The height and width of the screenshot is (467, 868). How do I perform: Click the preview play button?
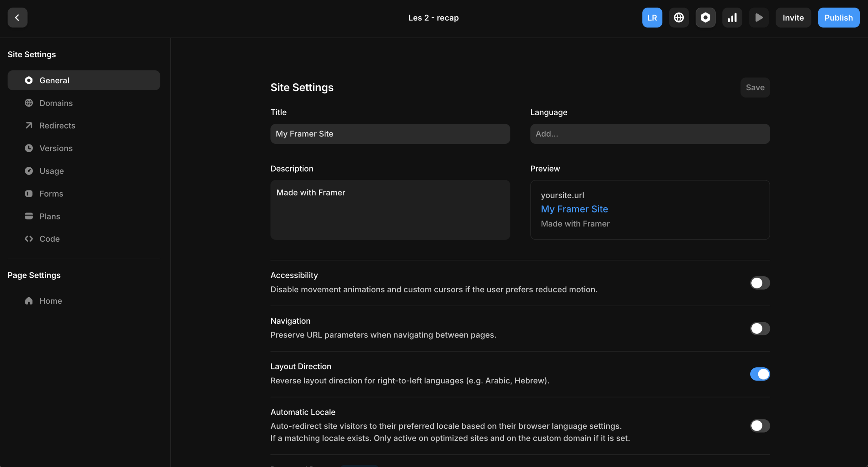click(x=759, y=17)
